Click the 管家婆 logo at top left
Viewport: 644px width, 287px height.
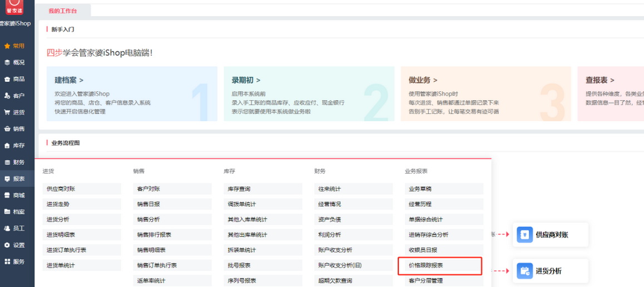(x=15, y=7)
